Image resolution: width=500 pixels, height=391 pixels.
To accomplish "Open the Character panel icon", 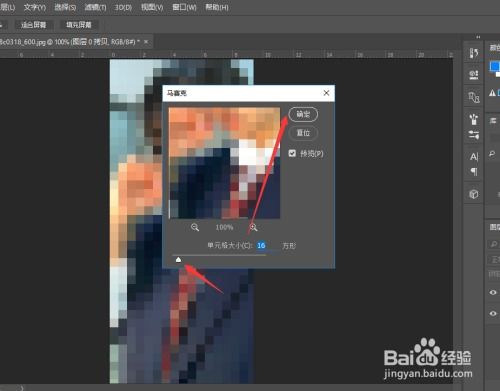I will [474, 157].
